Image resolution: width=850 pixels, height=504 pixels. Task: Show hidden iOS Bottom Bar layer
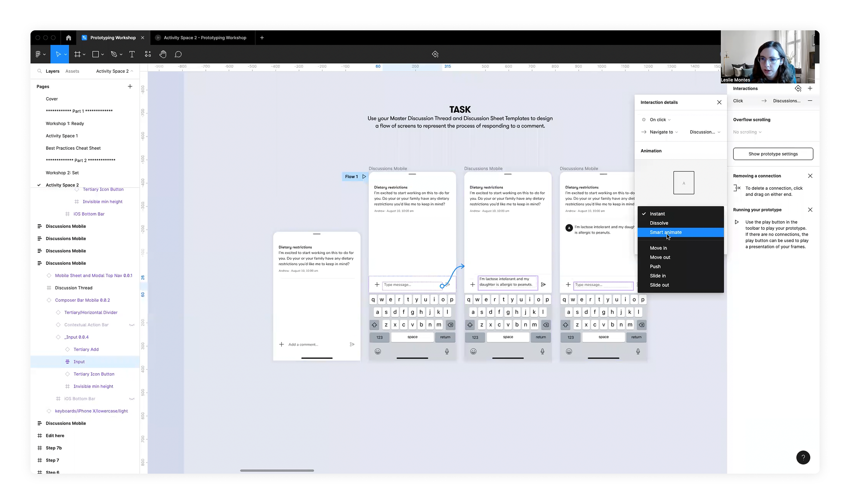[131, 399]
